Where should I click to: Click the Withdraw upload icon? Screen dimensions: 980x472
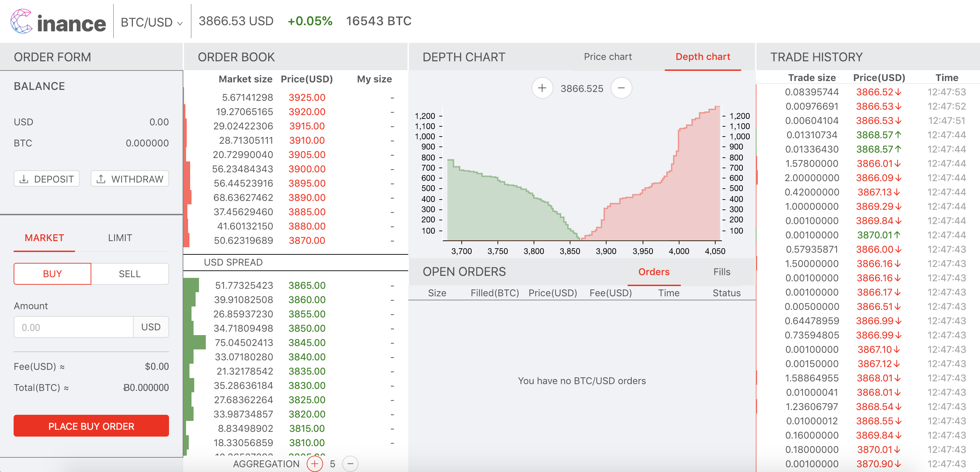[101, 179]
